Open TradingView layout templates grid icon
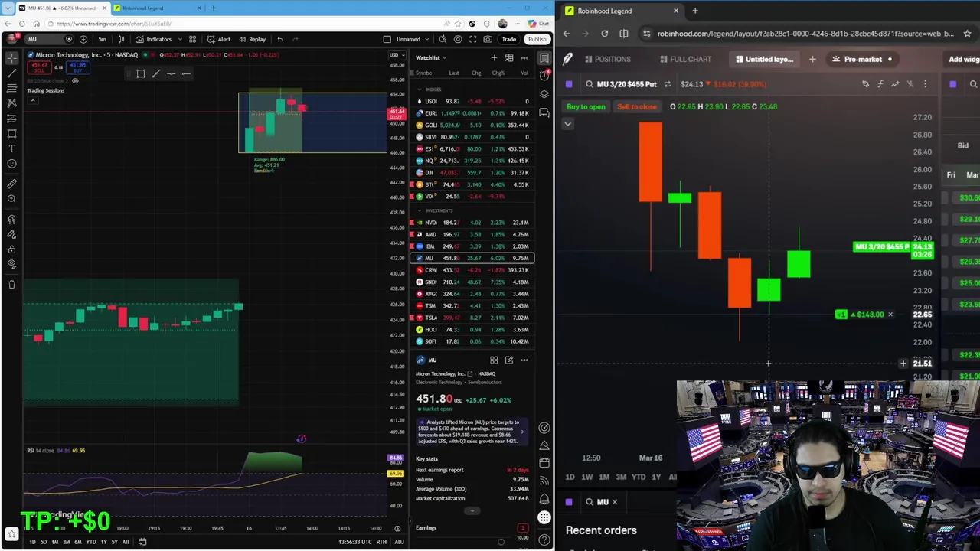This screenshot has height=551, width=980. 192,39
